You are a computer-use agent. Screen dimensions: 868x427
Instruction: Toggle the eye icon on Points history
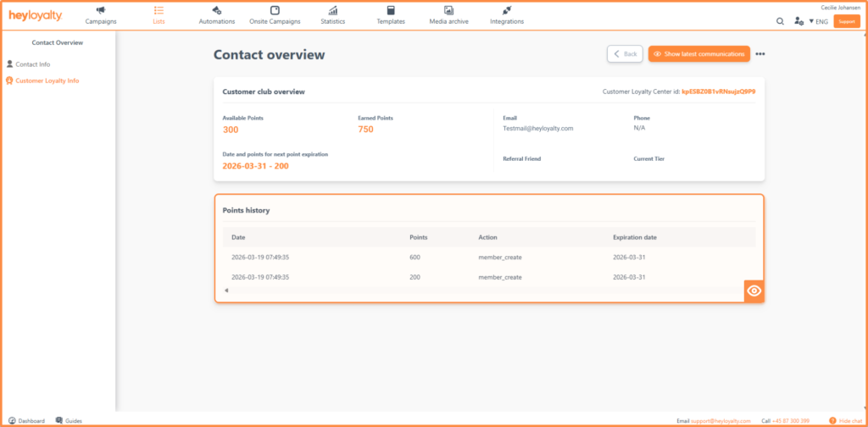pyautogui.click(x=754, y=291)
